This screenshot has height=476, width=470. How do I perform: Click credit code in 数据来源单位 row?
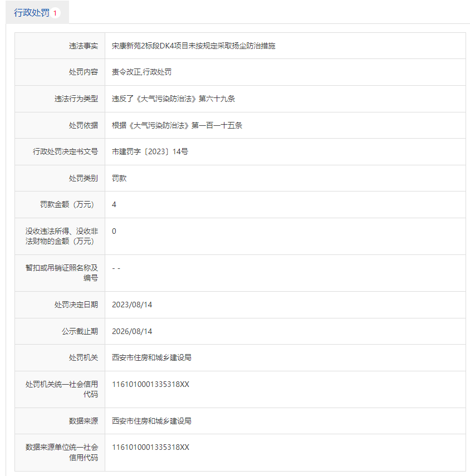click(150, 447)
